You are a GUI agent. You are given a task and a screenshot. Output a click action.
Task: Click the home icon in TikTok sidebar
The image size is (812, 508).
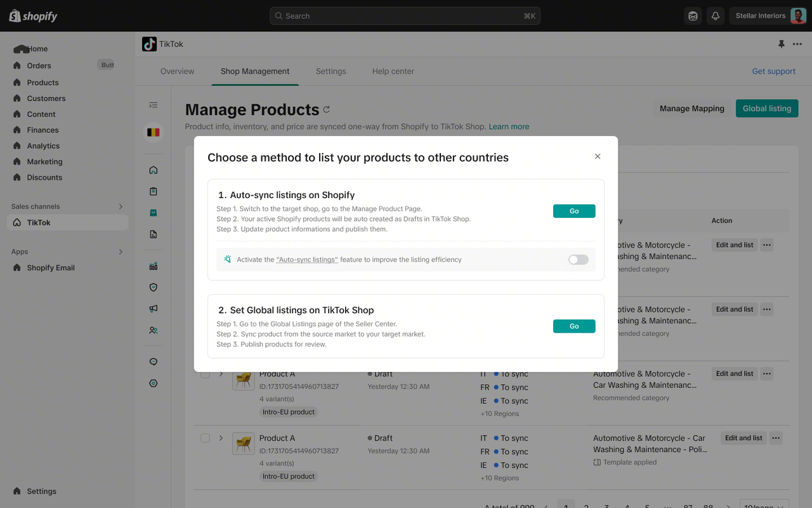click(x=153, y=170)
